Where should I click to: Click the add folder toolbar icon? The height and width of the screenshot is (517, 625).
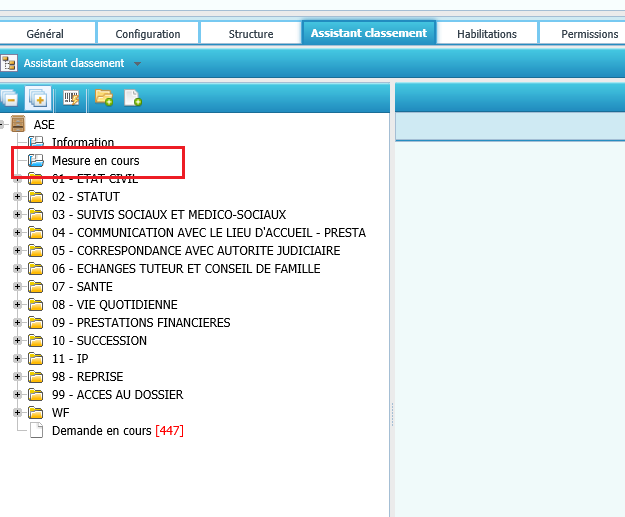(x=103, y=98)
